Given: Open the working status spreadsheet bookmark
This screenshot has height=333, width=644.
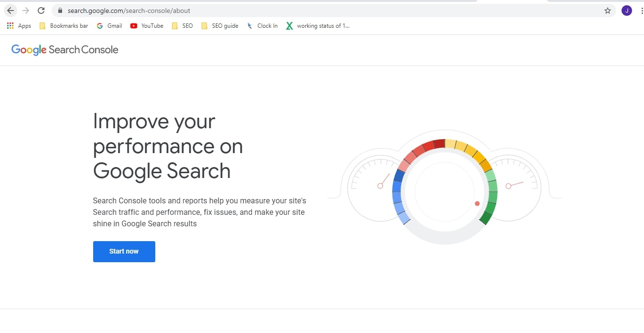Looking at the screenshot, I should (318, 26).
